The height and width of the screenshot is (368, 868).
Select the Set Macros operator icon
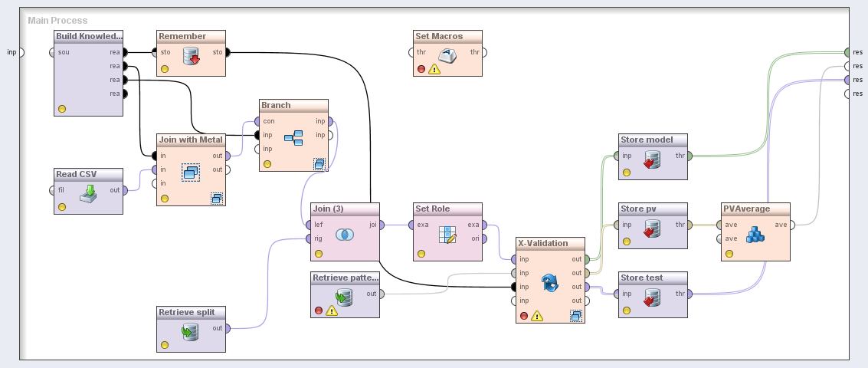click(x=448, y=55)
